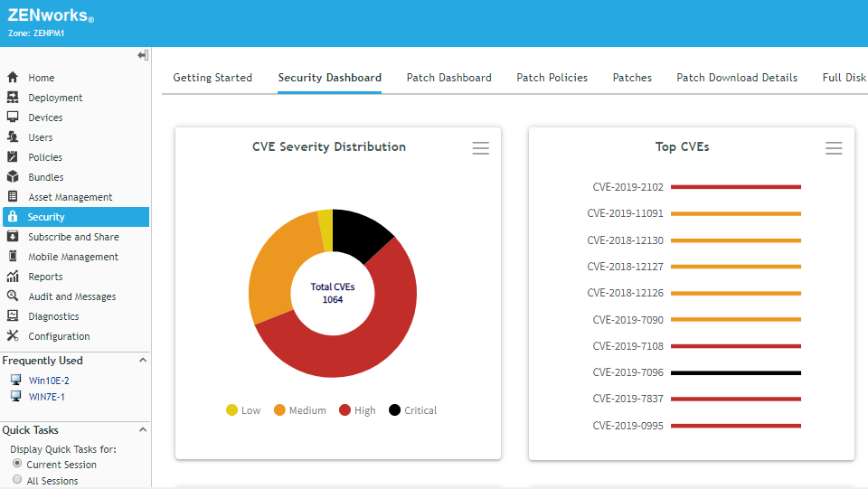
Task: Click the Mobile Management phone icon
Action: coord(13,256)
